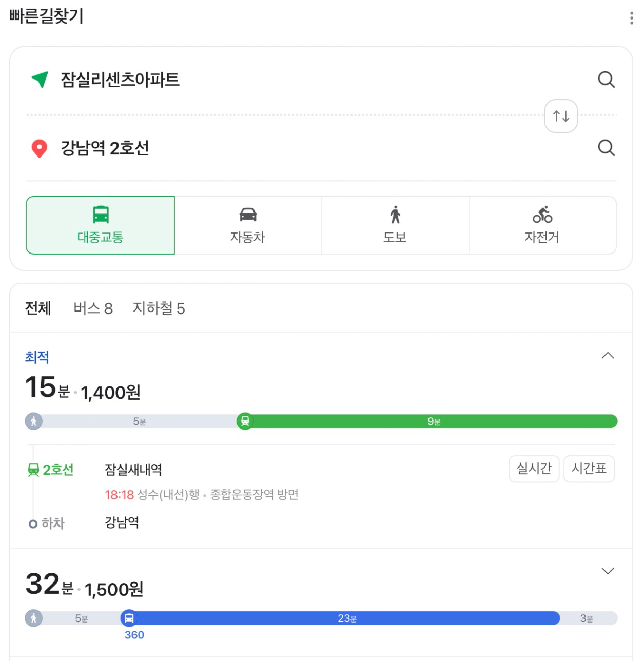Click the blue bus icon on 360 route
Screen dimensions: 644x661
coord(129,618)
